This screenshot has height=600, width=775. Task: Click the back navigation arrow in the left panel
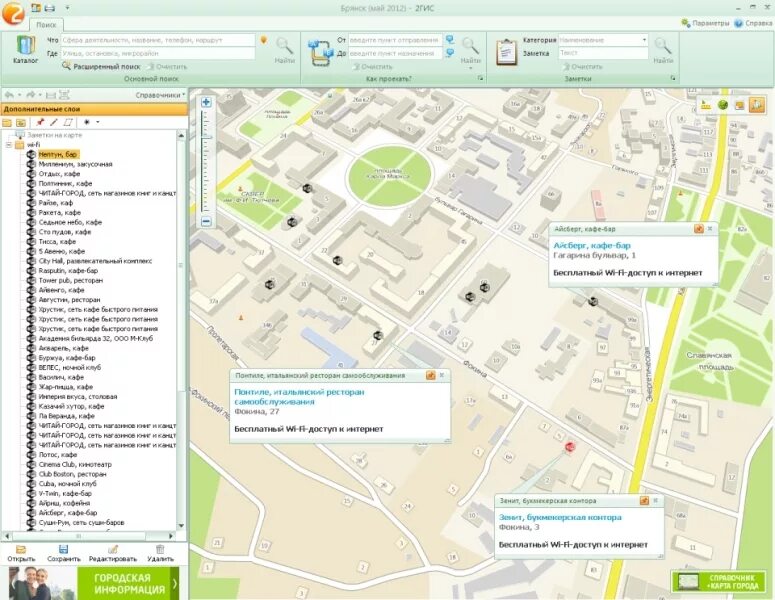[9, 95]
